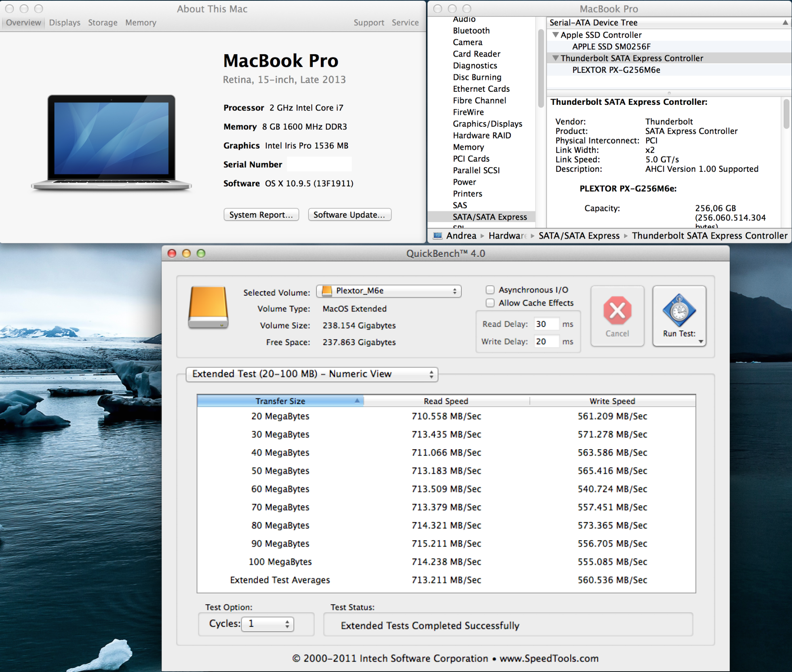Click the System Information sidebar scrollbar
This screenshot has height=672, width=792.
(x=541, y=68)
